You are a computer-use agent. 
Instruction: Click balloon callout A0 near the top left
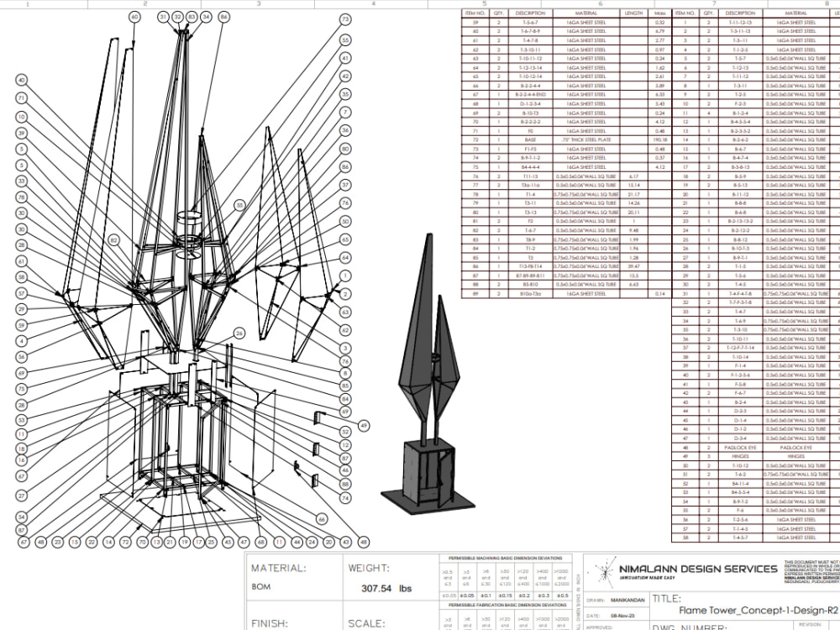click(133, 16)
